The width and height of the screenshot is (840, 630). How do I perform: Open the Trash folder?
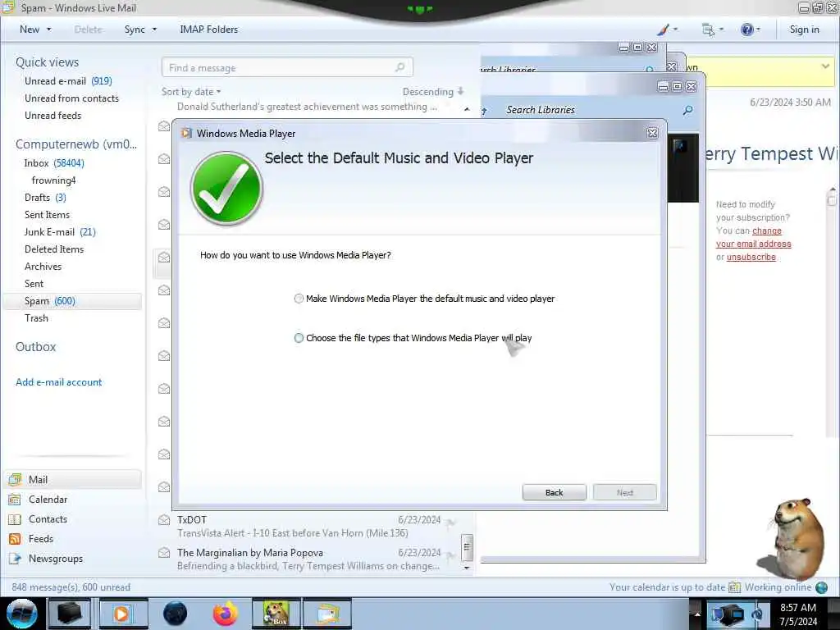click(36, 318)
